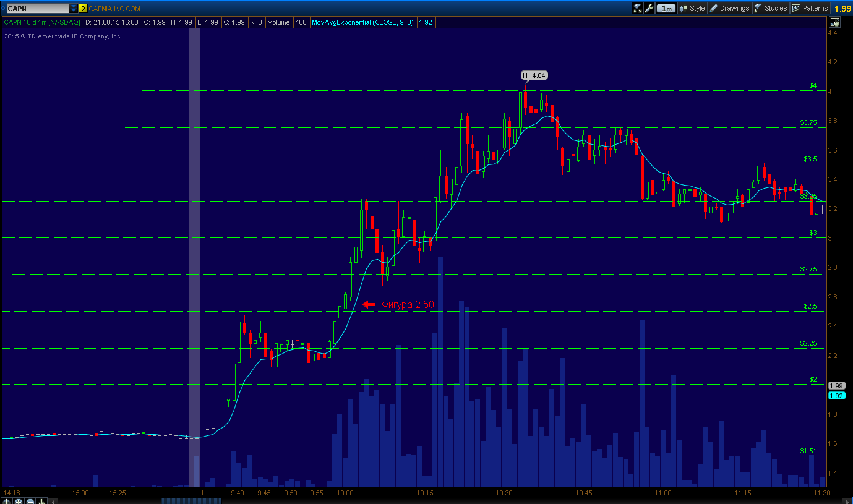
Task: Click the Volume label in header
Action: pos(278,22)
